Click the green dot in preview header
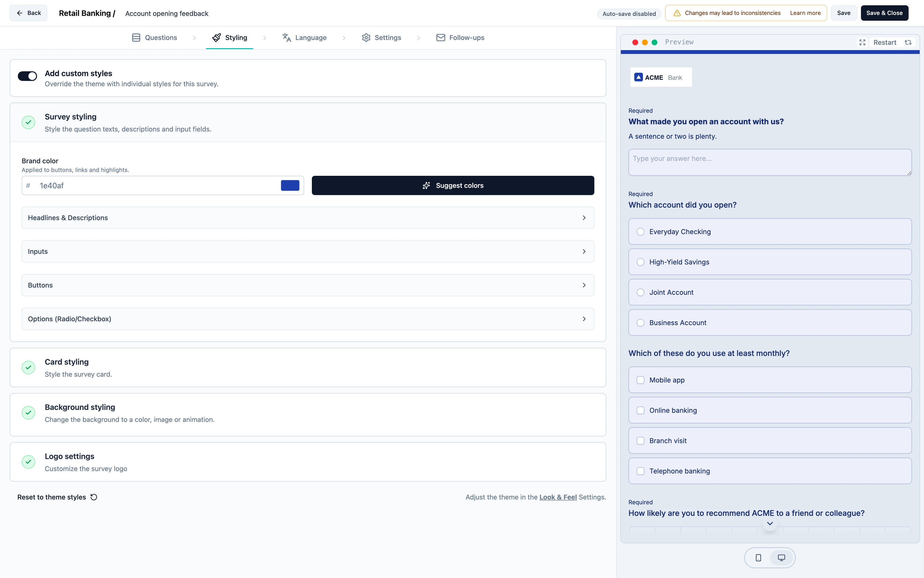 point(654,42)
